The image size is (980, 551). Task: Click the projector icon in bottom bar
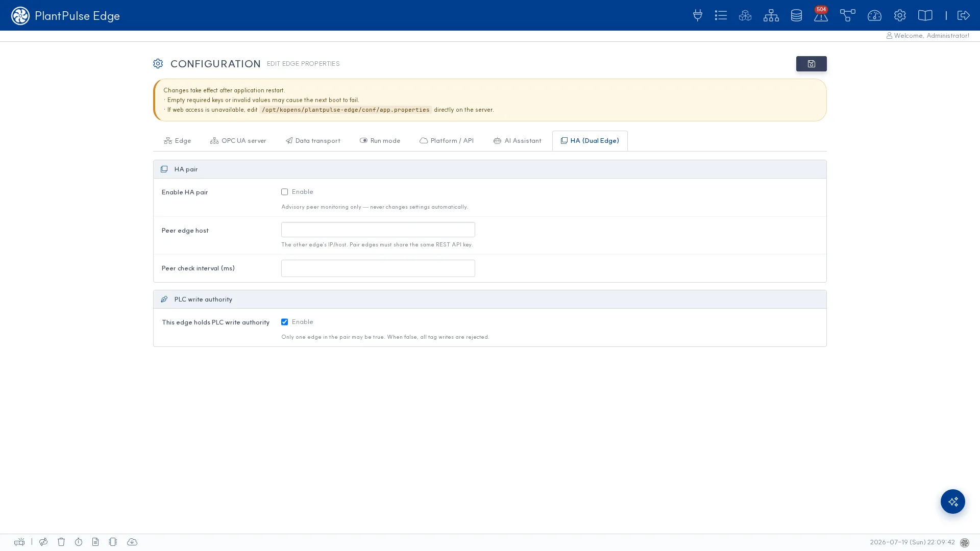19,542
